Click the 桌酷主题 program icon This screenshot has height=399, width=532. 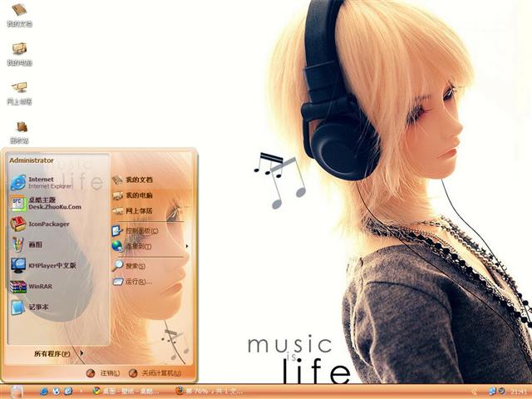tap(17, 204)
